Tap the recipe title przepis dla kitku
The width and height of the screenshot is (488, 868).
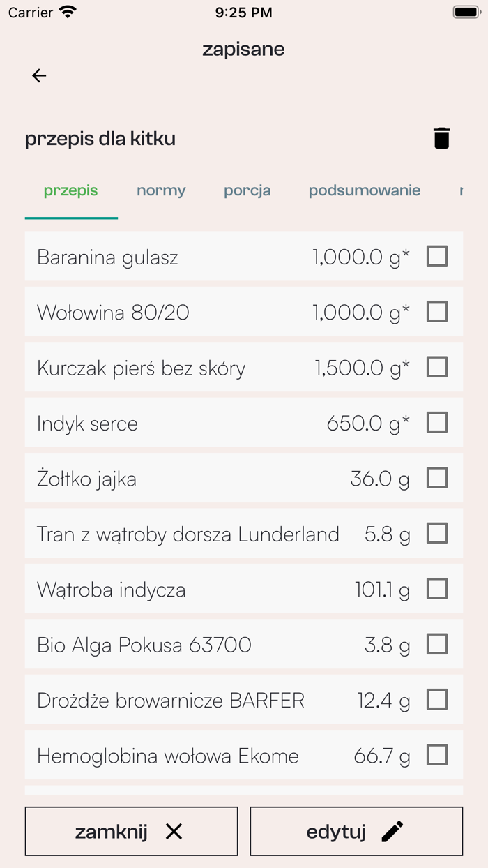(x=100, y=138)
